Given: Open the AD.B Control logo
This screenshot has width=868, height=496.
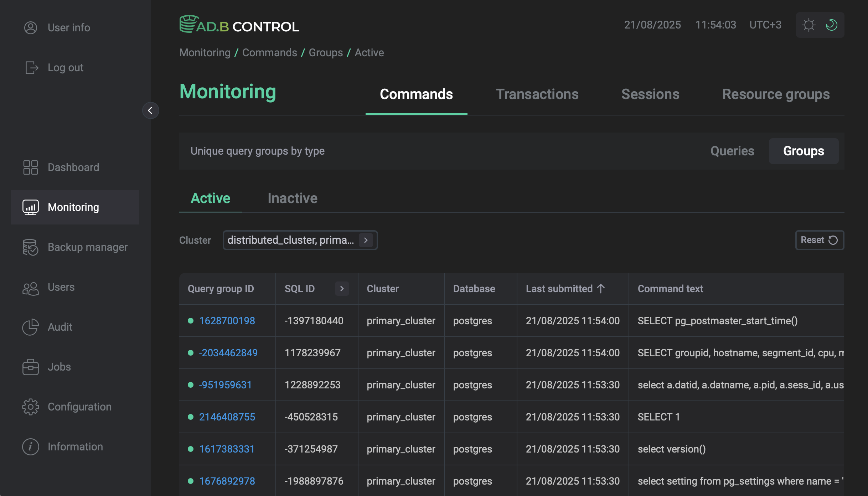Looking at the screenshot, I should click(239, 24).
